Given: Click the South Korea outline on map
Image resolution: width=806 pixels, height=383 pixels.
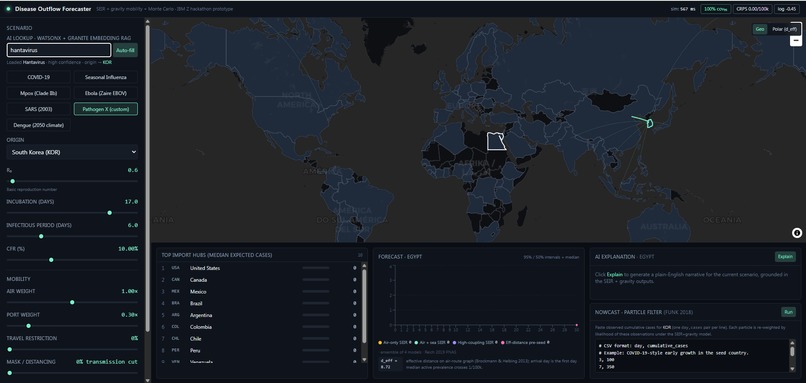Looking at the screenshot, I should [x=650, y=123].
